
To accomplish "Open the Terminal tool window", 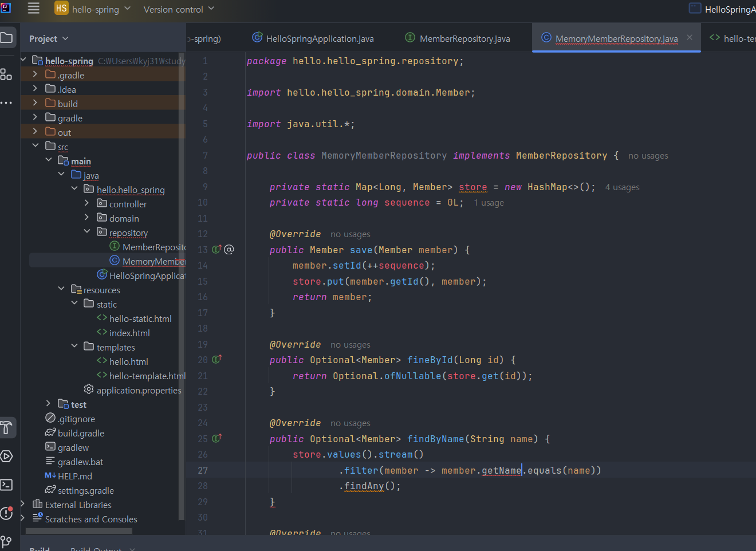I will click(x=6, y=485).
